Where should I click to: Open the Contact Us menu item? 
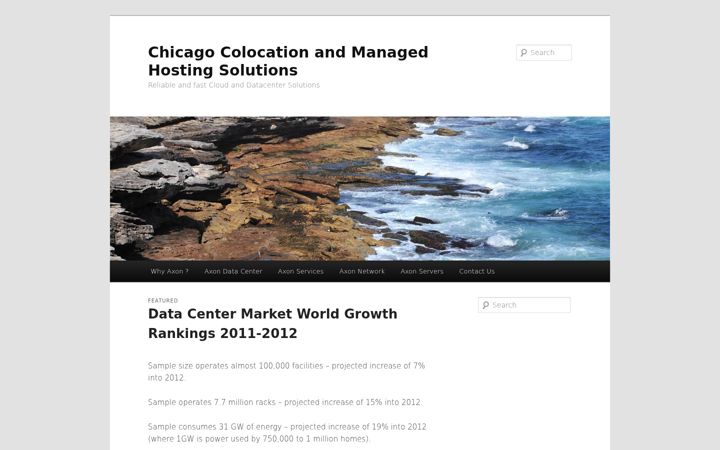[477, 271]
